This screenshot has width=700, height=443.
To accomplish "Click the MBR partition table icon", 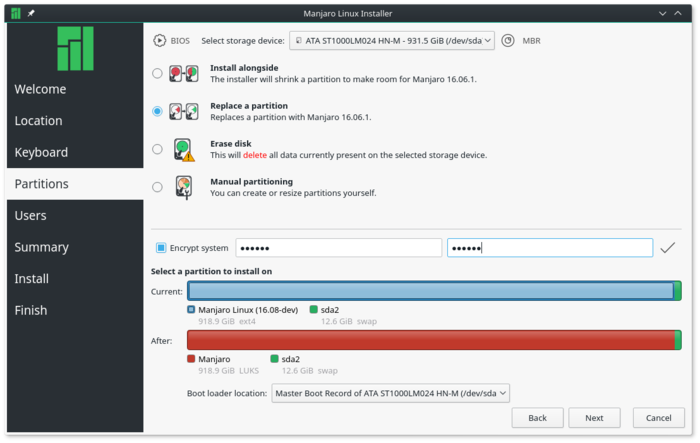I will click(x=508, y=41).
